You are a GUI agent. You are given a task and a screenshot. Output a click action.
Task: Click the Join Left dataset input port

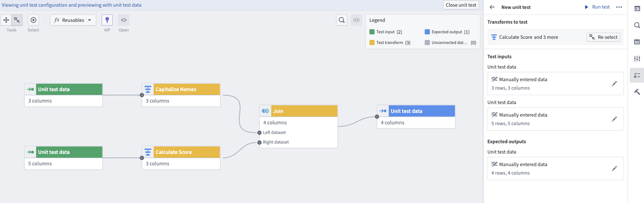pyautogui.click(x=259, y=133)
